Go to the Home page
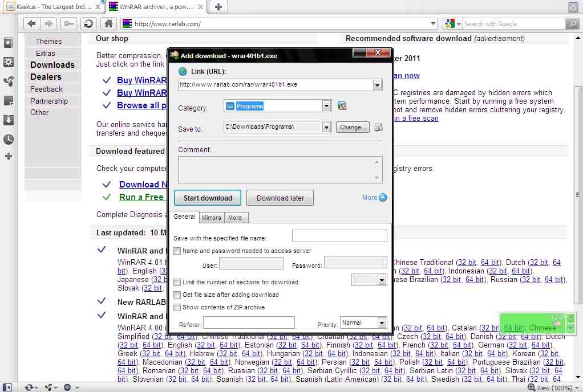Viewport: 583px width, 392px height. (x=108, y=24)
